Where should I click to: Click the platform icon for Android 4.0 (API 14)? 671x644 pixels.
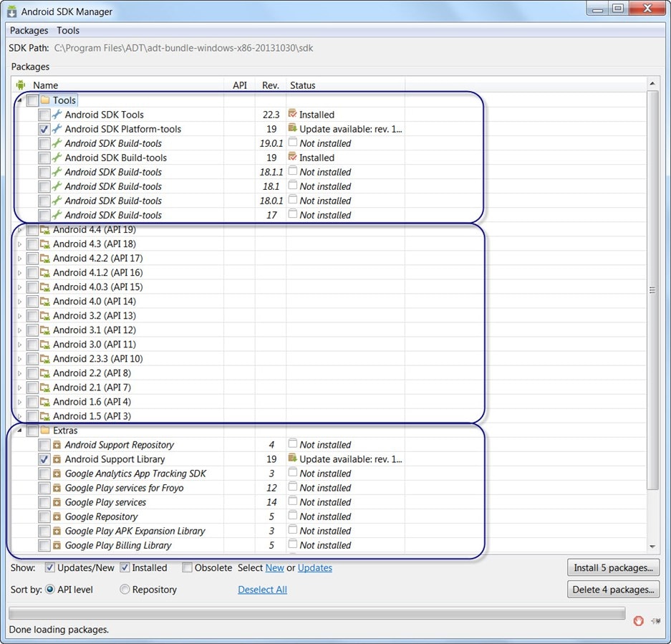tap(45, 302)
